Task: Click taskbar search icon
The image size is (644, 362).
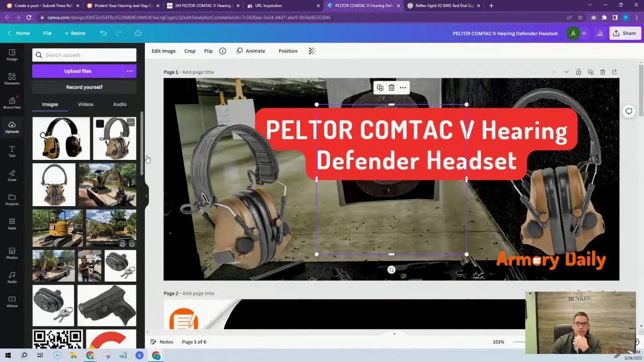Action: pos(24,355)
